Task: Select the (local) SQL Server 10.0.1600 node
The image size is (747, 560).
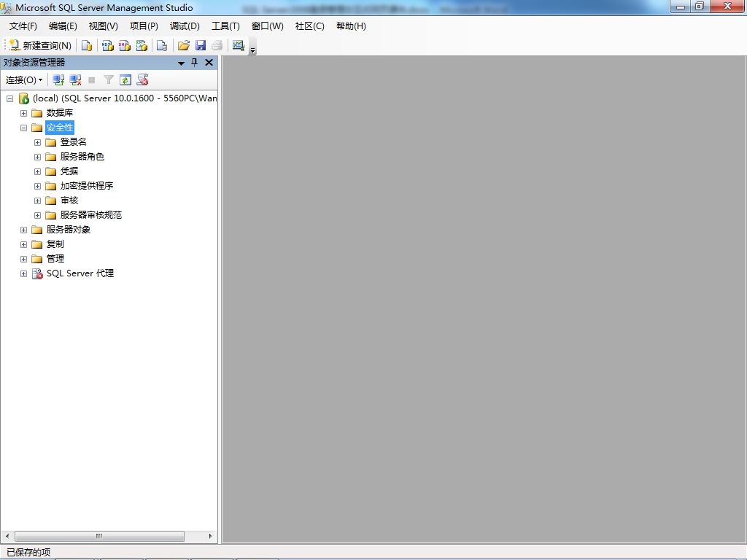Action: coord(124,98)
